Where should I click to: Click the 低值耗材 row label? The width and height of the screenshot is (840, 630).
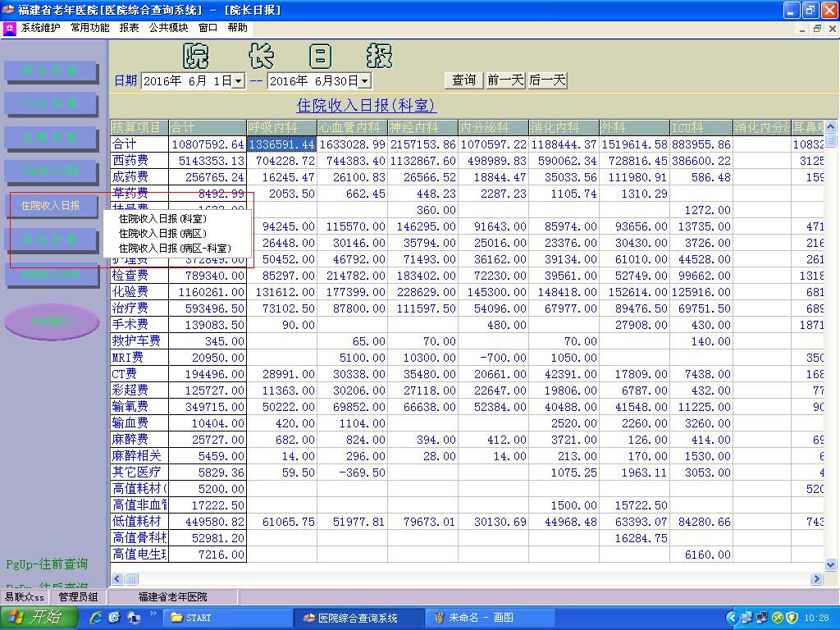pos(139,521)
